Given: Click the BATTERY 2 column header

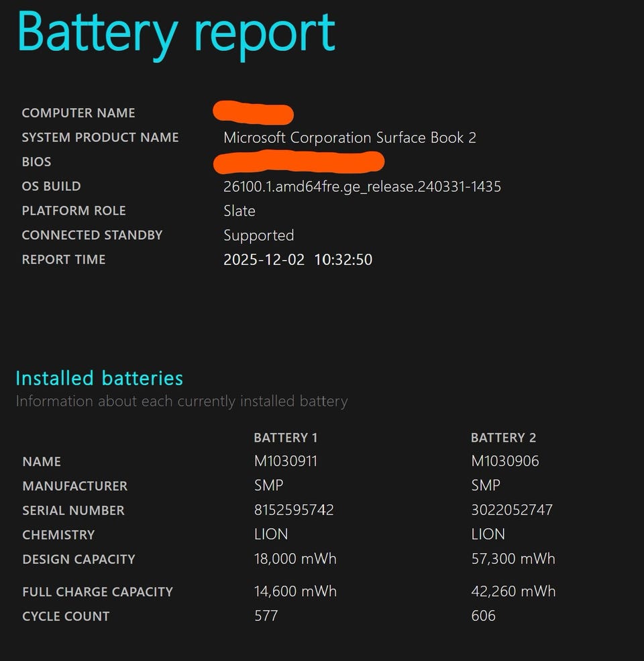Looking at the screenshot, I should pyautogui.click(x=503, y=438).
